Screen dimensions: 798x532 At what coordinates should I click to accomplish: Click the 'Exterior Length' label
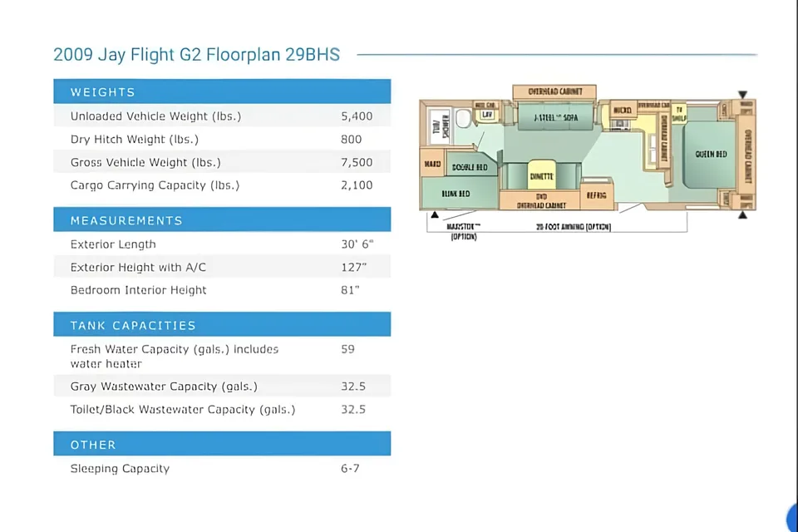coord(113,244)
